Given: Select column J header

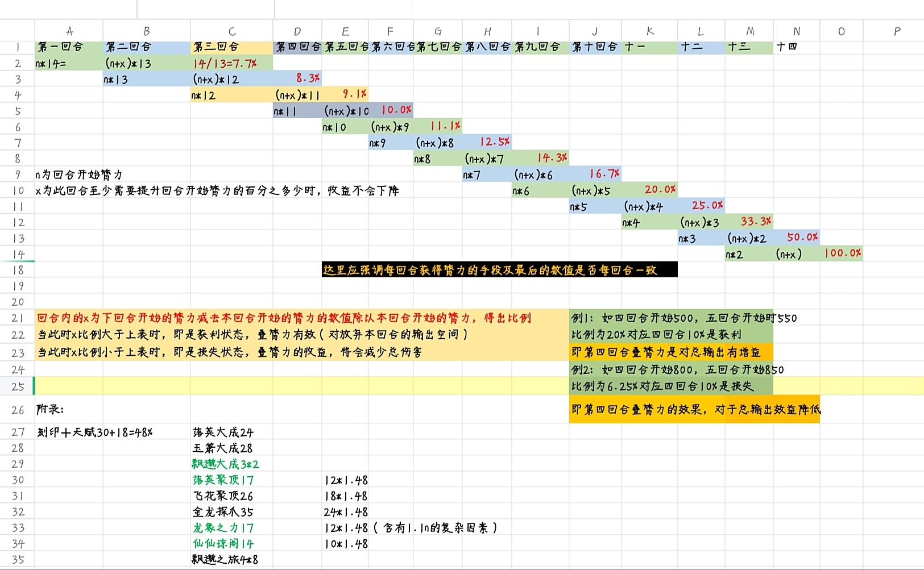Looking at the screenshot, I should pos(595,31).
